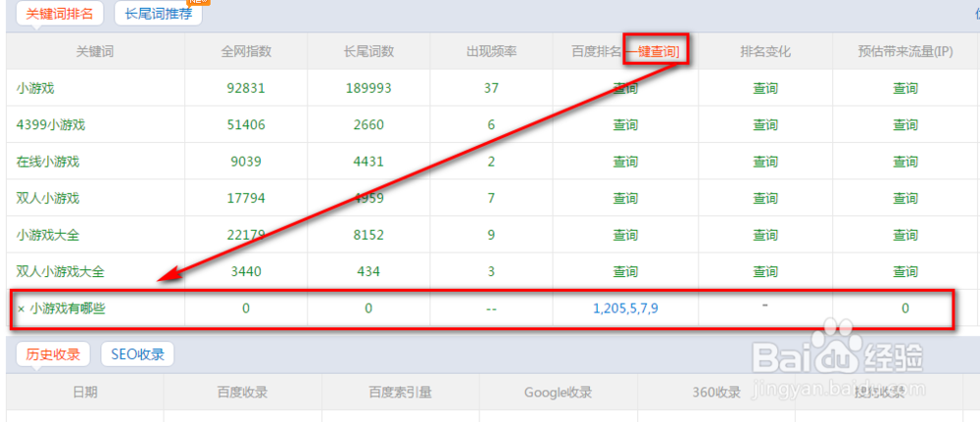Remove 小游戏有哪些 keyword with × icon
This screenshot has width=980, height=422.
tap(21, 308)
